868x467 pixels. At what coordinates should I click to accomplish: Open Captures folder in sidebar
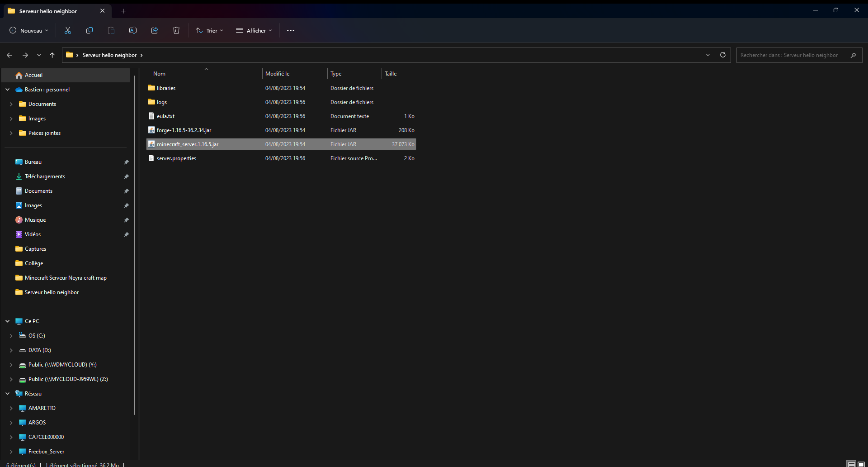[x=66, y=249]
